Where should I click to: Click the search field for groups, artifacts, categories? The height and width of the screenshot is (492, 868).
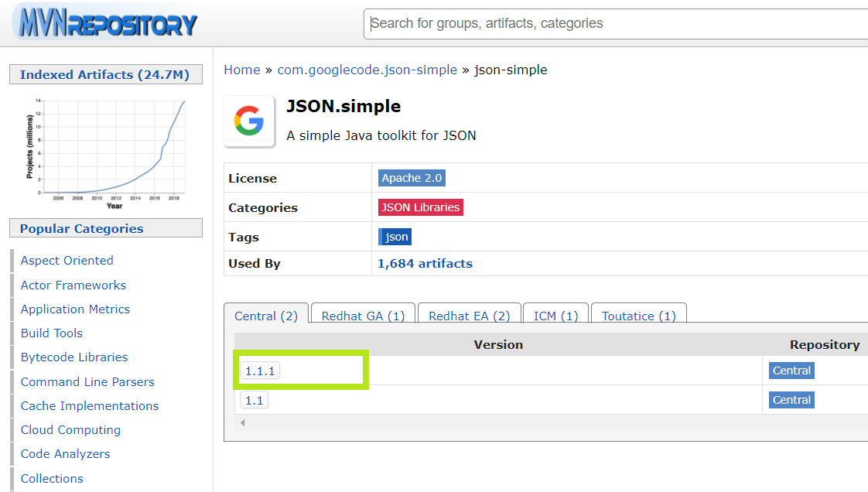tap(616, 24)
